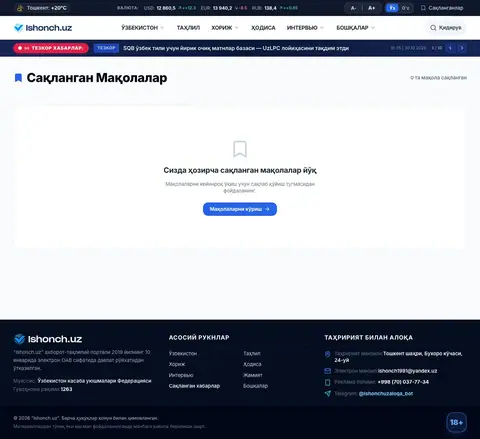
Task: Click the USD 12 860,5 currency rate
Action: (x=170, y=8)
